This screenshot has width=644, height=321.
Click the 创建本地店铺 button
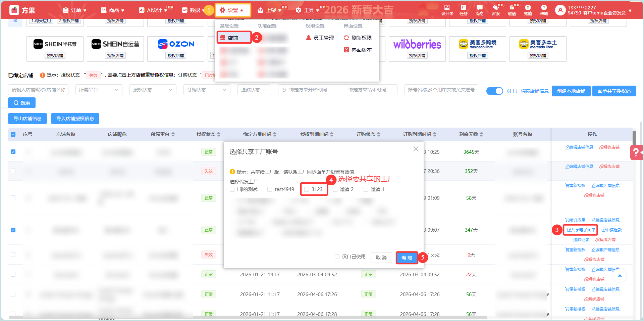pos(571,91)
